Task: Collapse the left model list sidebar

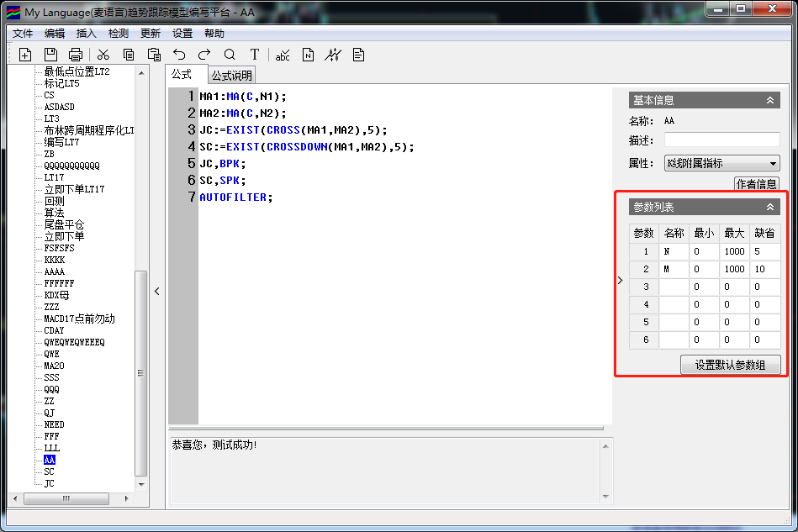Action: (156, 292)
